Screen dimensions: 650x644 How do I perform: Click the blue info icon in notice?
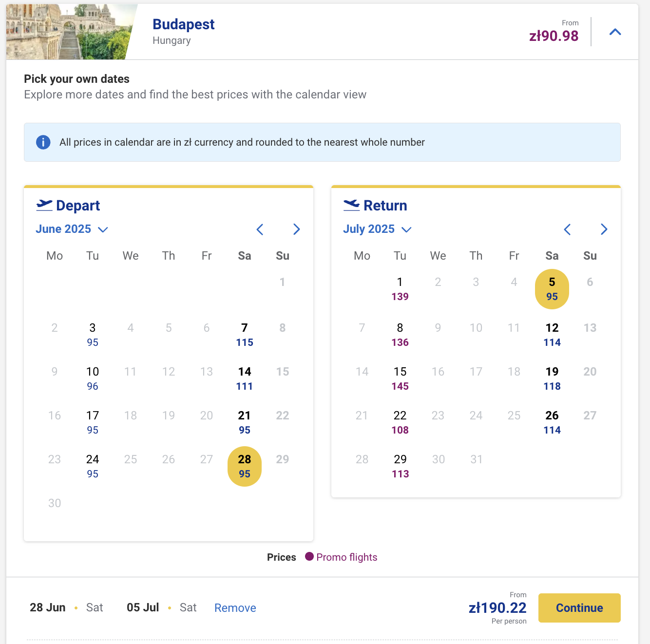pos(43,142)
